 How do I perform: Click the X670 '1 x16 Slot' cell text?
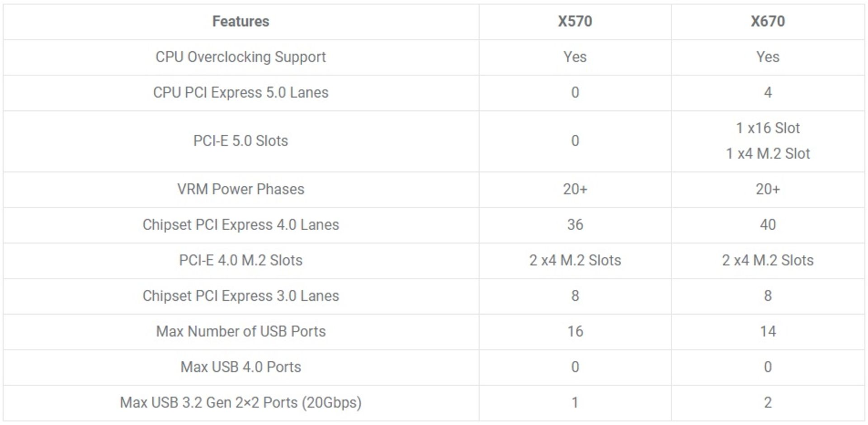(x=768, y=128)
